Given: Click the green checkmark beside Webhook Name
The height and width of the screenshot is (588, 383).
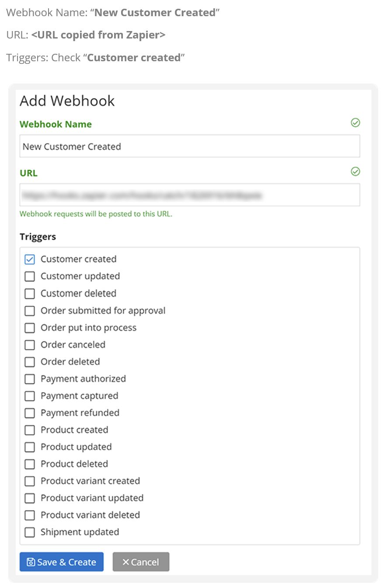Looking at the screenshot, I should [x=355, y=123].
